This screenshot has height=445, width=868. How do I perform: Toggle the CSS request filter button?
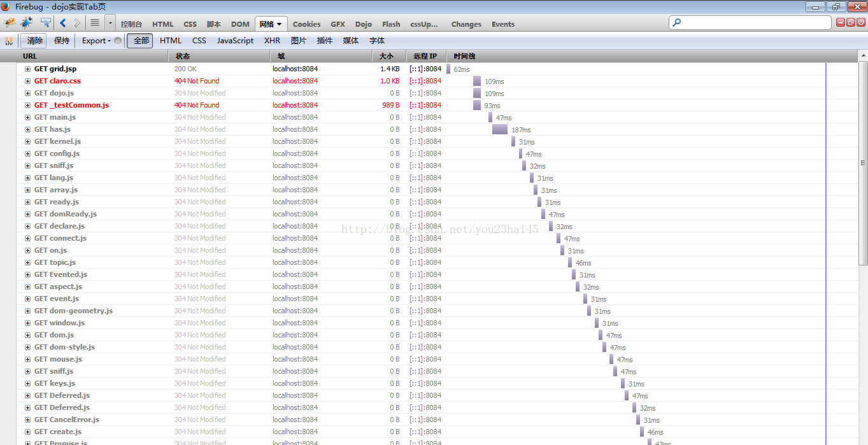[199, 41]
